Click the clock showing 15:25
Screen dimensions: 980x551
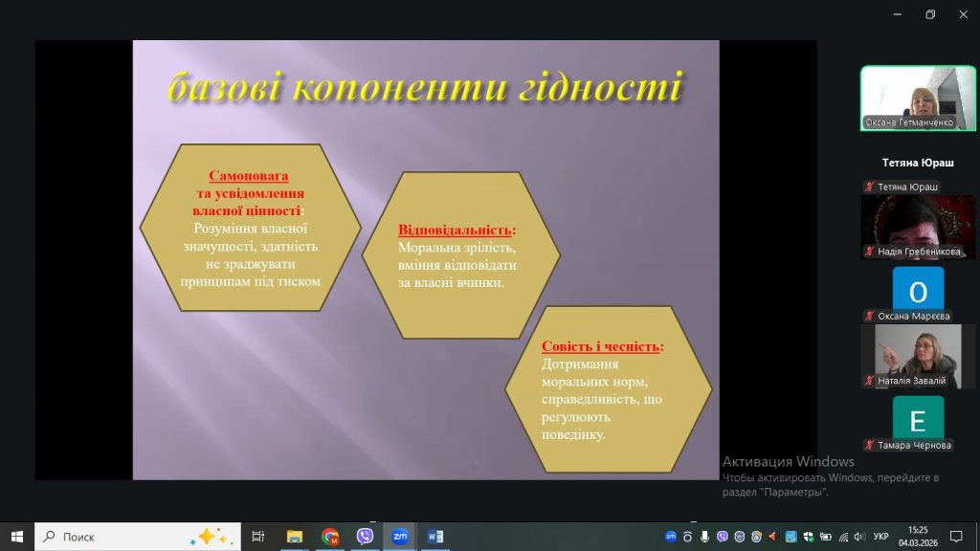[x=918, y=537]
